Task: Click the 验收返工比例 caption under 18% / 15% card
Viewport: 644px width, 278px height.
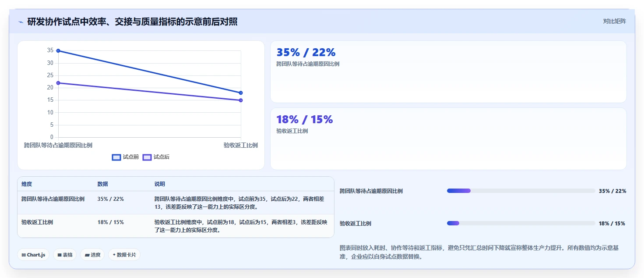Action: (x=292, y=131)
